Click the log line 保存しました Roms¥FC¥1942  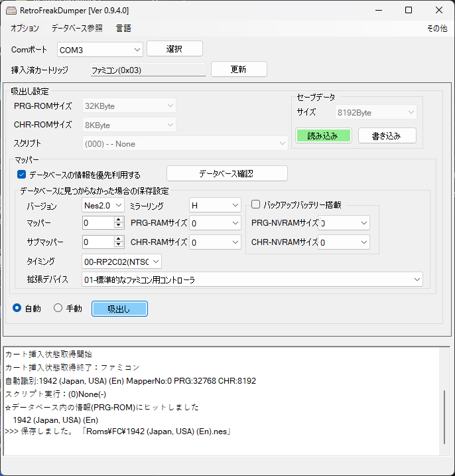tap(118, 432)
